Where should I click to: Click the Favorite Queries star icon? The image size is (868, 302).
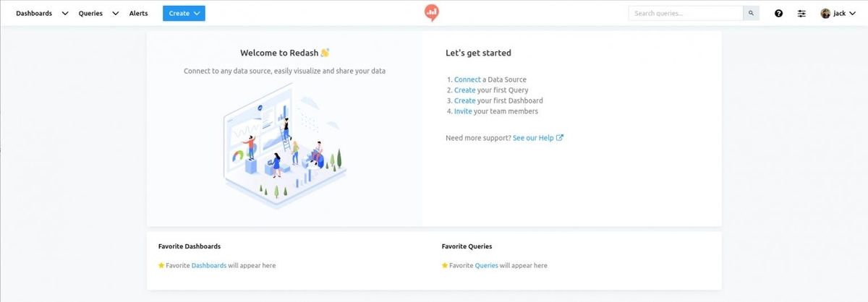(x=445, y=265)
